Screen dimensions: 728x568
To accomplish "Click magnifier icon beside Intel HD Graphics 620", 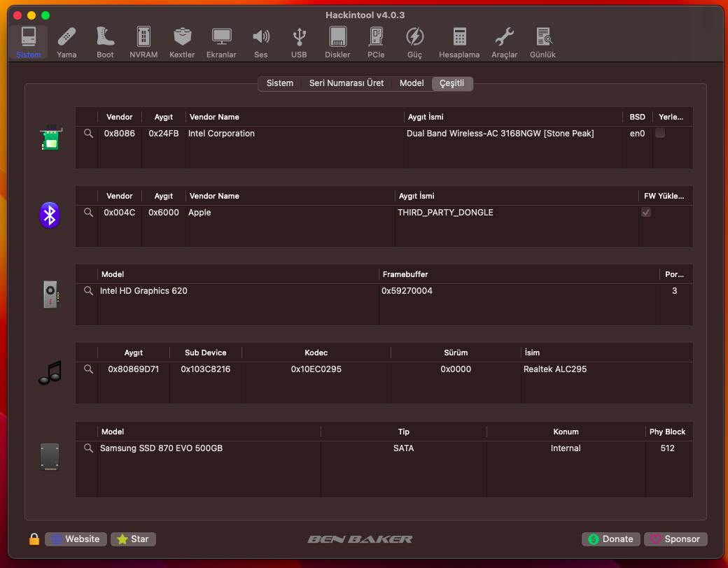I will pyautogui.click(x=88, y=291).
